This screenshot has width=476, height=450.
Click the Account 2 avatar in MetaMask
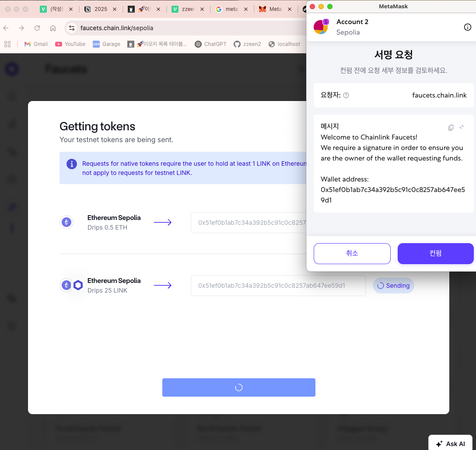[x=321, y=27]
